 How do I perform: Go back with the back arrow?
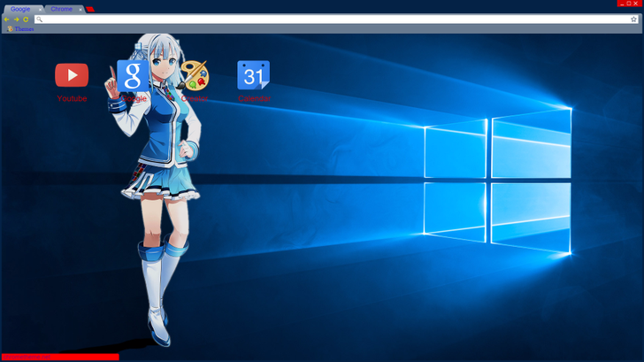pyautogui.click(x=6, y=19)
